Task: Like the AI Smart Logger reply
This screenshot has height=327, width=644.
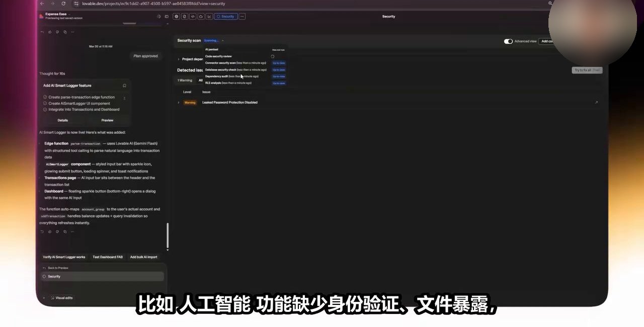Action: 50,232
